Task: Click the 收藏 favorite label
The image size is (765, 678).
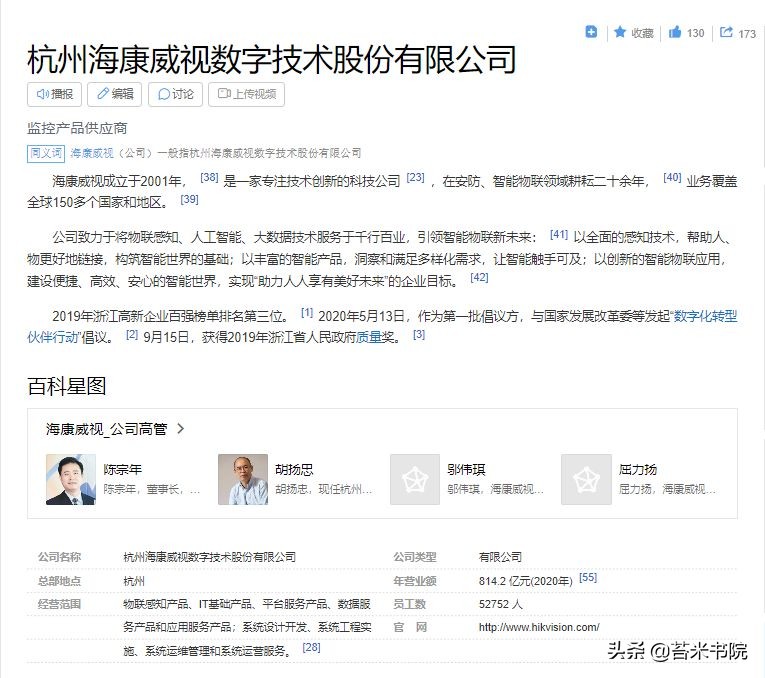Action: [642, 33]
